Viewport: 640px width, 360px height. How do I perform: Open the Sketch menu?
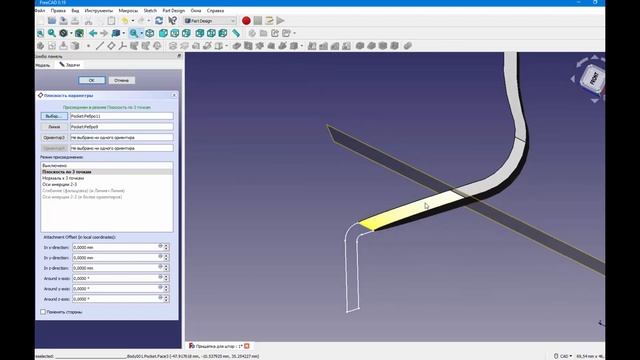(x=150, y=11)
